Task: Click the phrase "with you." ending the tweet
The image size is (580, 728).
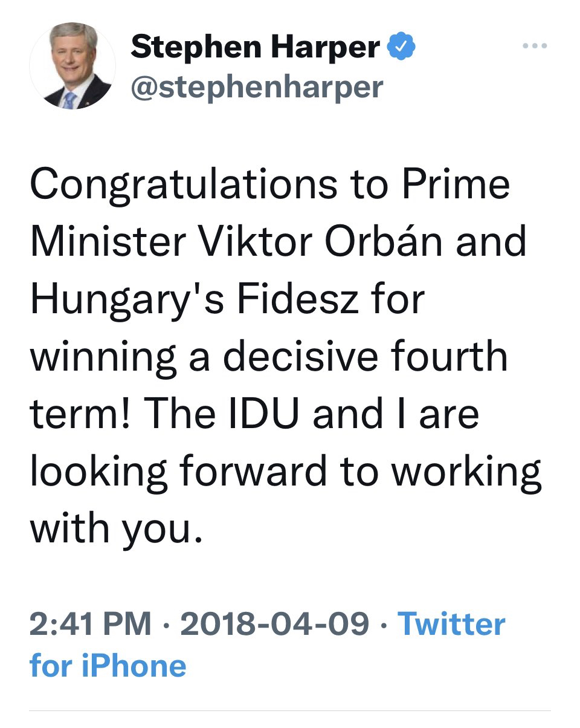Action: (115, 528)
